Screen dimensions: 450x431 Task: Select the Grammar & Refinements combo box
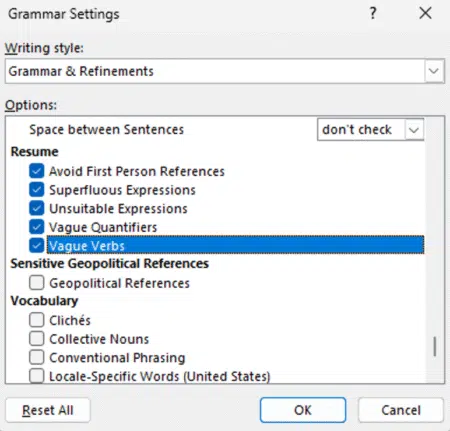coord(225,71)
